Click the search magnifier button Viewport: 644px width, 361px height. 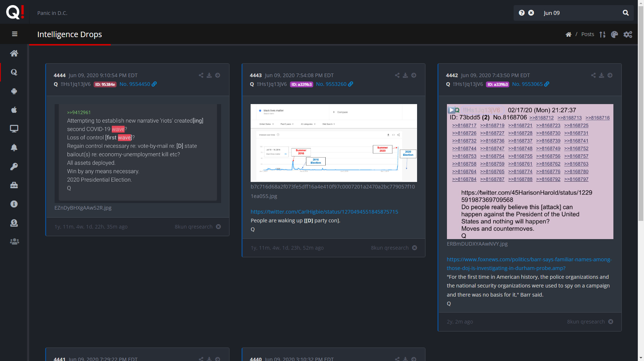(625, 13)
